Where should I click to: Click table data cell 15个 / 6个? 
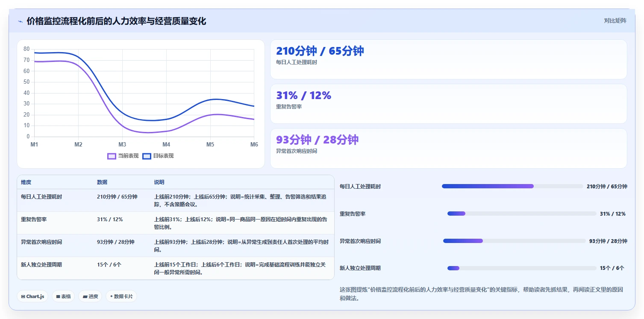coord(109,265)
